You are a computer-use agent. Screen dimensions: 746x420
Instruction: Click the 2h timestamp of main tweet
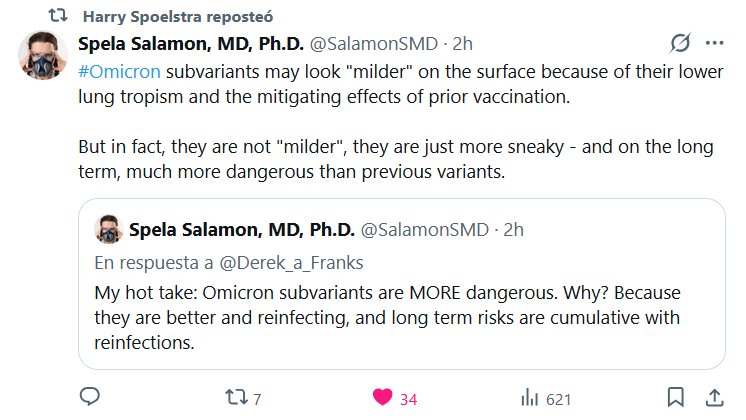462,44
